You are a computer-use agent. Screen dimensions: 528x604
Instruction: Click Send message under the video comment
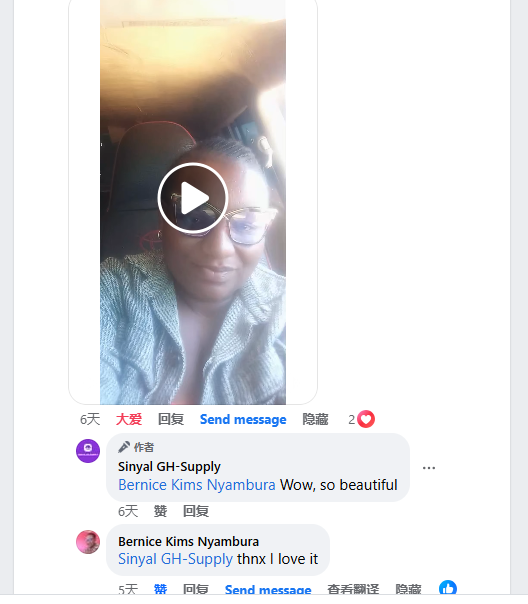(x=243, y=419)
